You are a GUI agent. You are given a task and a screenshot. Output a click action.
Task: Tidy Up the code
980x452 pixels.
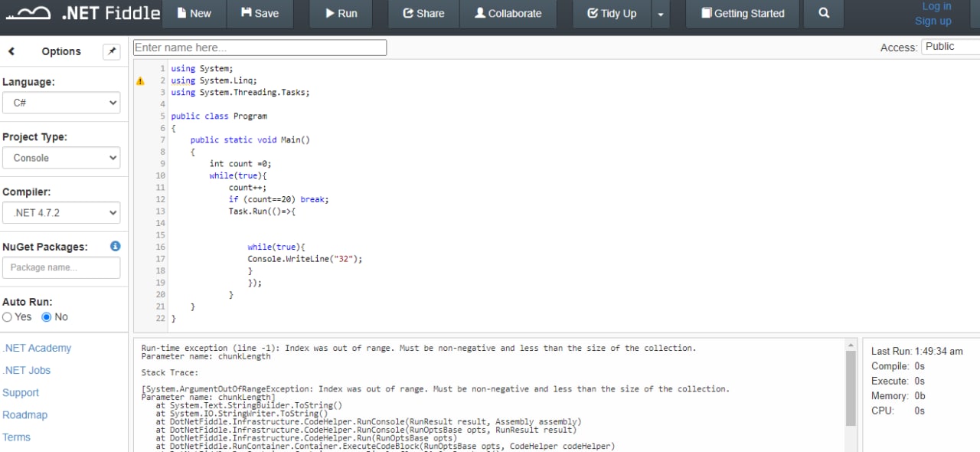coord(612,14)
